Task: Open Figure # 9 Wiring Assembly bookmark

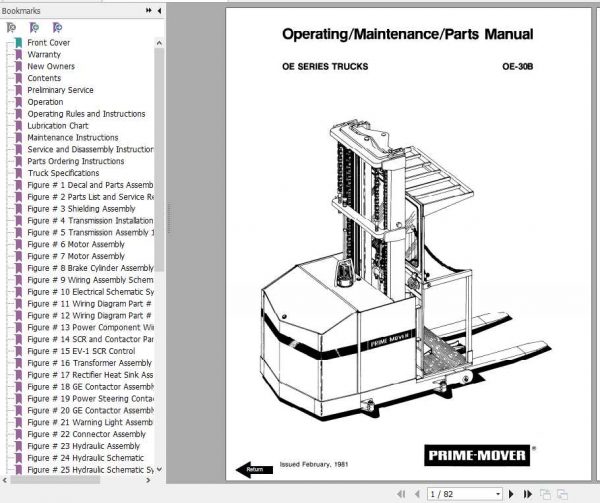Action: coord(90,280)
